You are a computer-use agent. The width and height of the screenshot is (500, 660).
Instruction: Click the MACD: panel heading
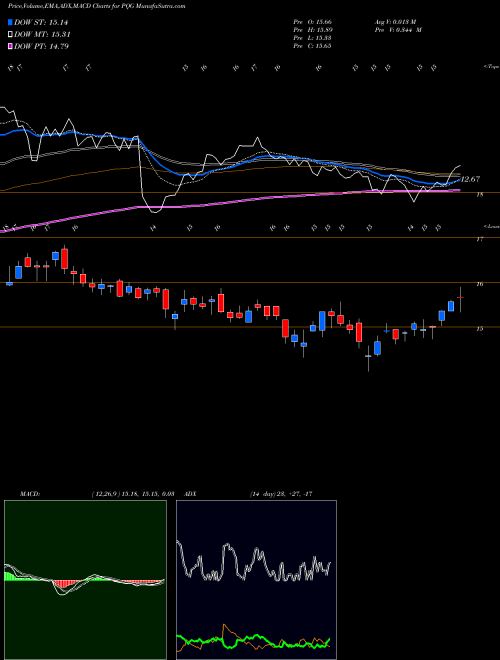click(30, 494)
